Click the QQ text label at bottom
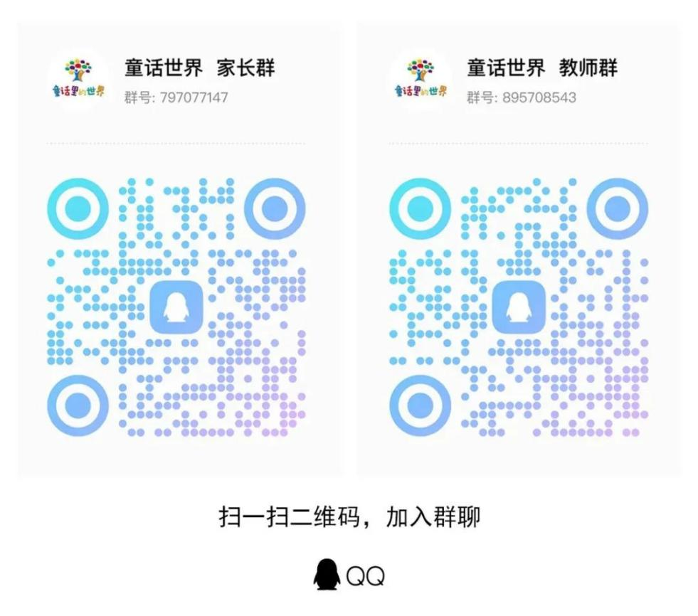The height and width of the screenshot is (616, 698). 366,576
